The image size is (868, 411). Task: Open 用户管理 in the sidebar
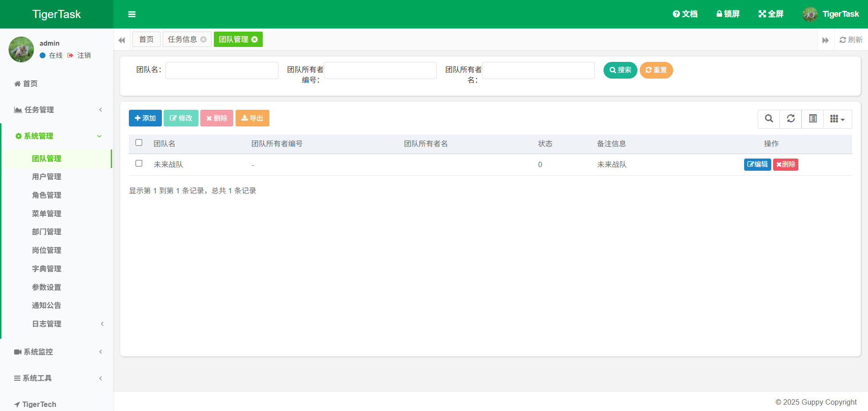click(47, 177)
